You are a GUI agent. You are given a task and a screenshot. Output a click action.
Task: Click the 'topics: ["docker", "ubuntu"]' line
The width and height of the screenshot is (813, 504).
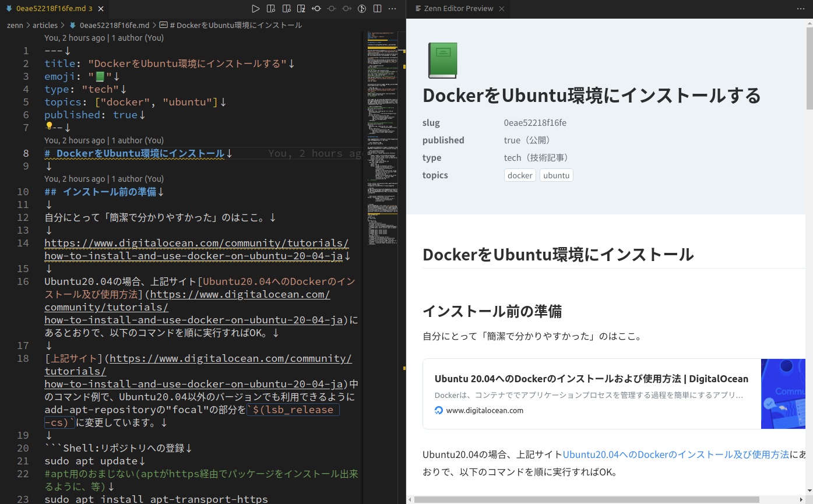135,102
